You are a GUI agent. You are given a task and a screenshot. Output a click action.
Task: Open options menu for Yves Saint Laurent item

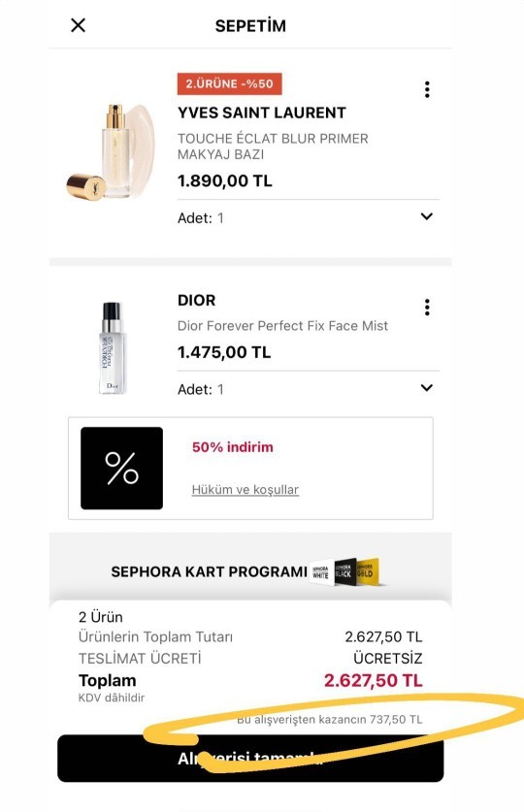coord(427,89)
